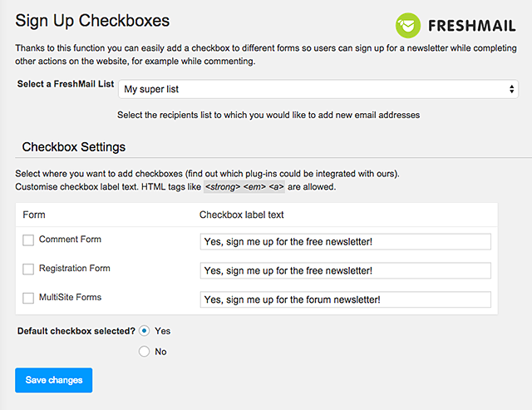Click the MultiSite Forms label
The height and width of the screenshot is (410, 532).
pyautogui.click(x=70, y=298)
